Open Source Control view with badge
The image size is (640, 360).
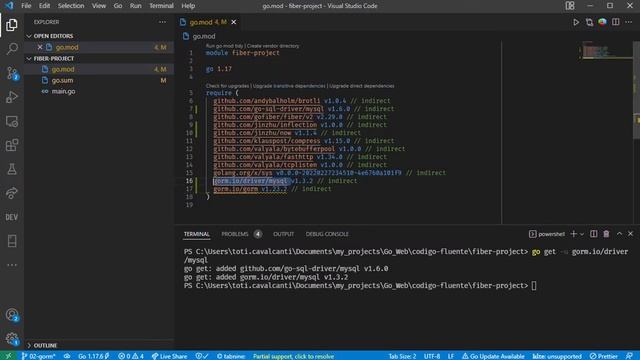[12, 73]
